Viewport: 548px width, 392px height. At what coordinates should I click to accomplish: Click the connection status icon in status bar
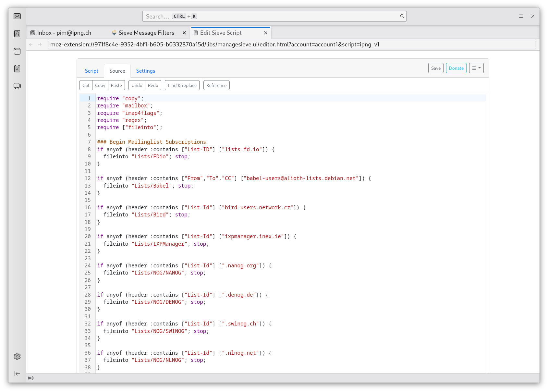pyautogui.click(x=31, y=378)
